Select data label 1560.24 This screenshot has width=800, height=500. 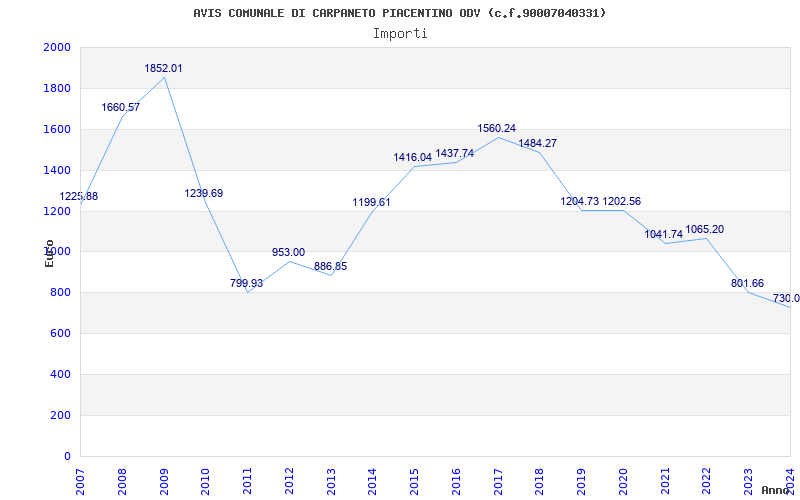pyautogui.click(x=496, y=129)
